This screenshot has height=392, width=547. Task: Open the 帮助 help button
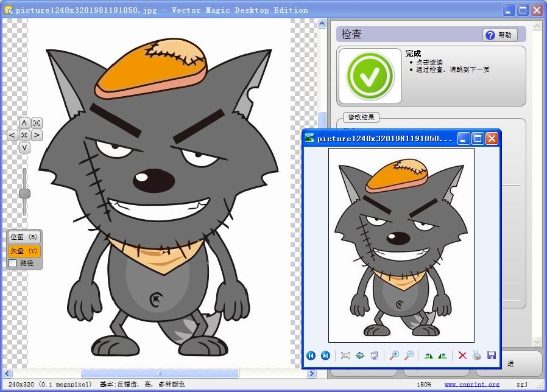click(499, 35)
